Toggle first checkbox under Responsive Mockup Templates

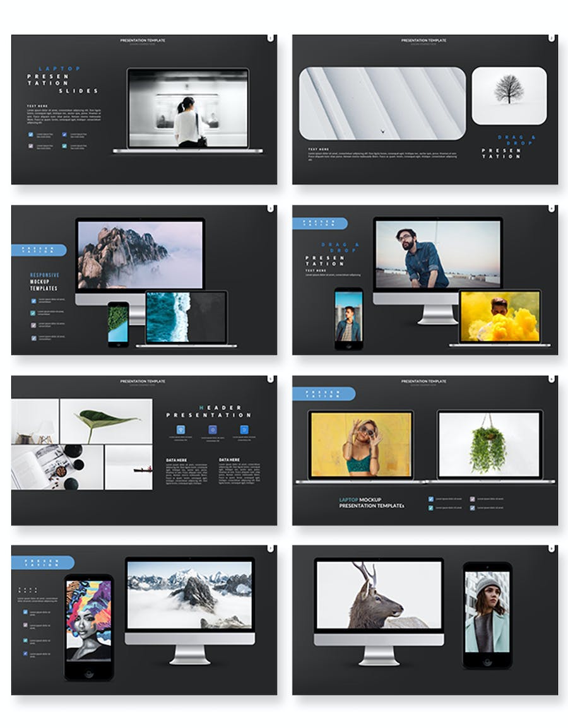click(33, 300)
